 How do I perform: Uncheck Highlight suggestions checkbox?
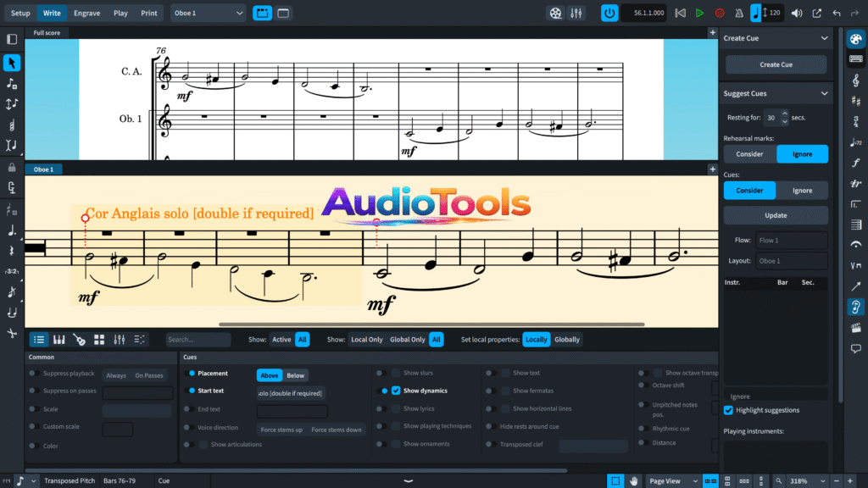coord(728,410)
